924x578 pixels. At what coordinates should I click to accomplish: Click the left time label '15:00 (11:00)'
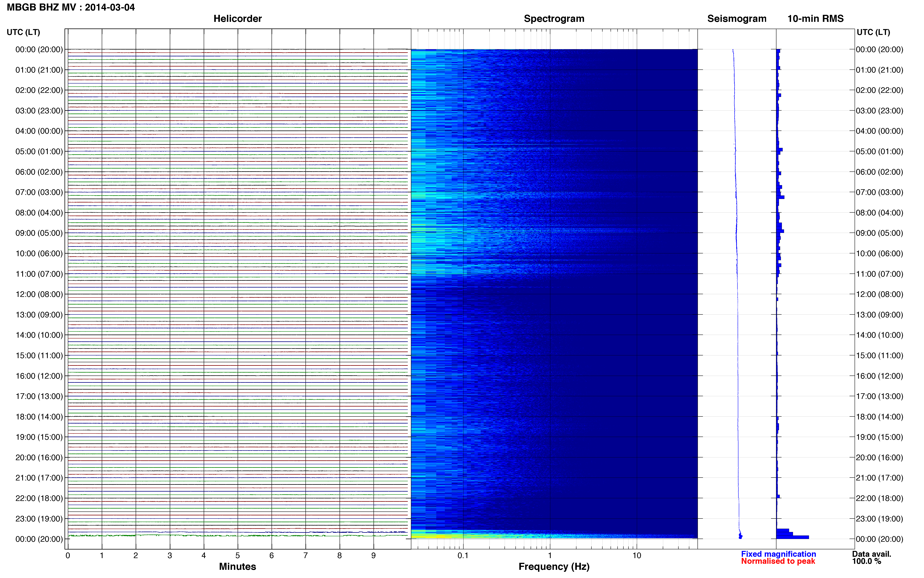[x=39, y=355]
